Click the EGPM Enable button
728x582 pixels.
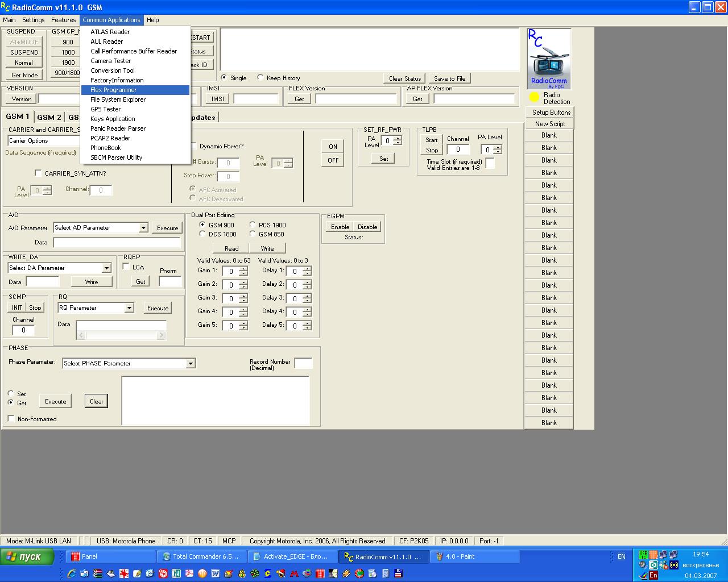pos(340,227)
